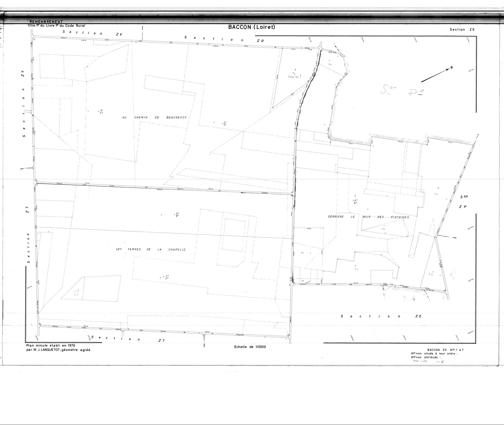
Task: Select the '(ancien bois)' handwritten parcel note
Action: tap(294, 77)
